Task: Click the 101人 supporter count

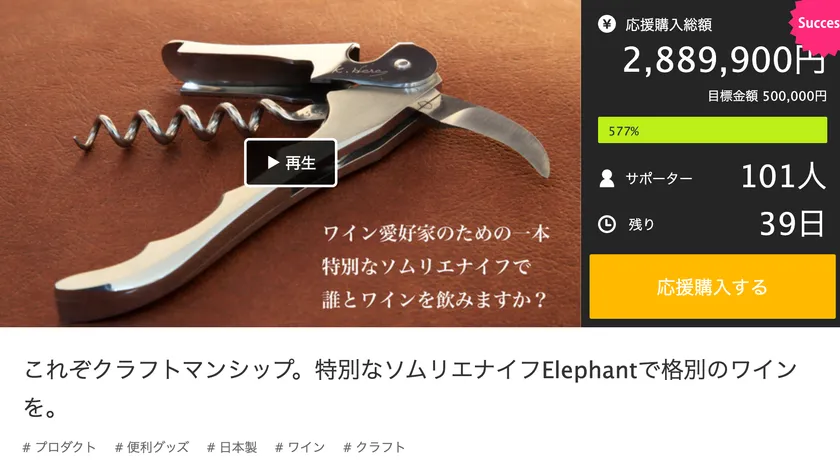Action: (x=783, y=176)
